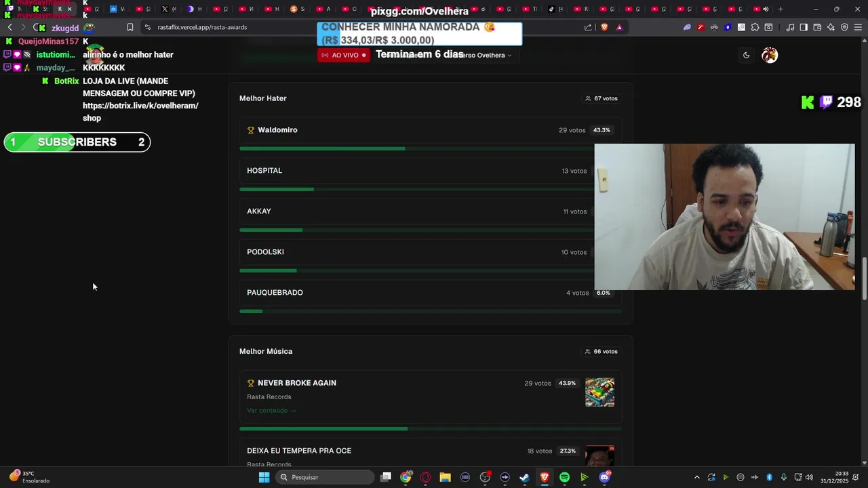
Task: Select the HOSPITAL nominee row
Action: click(431, 171)
